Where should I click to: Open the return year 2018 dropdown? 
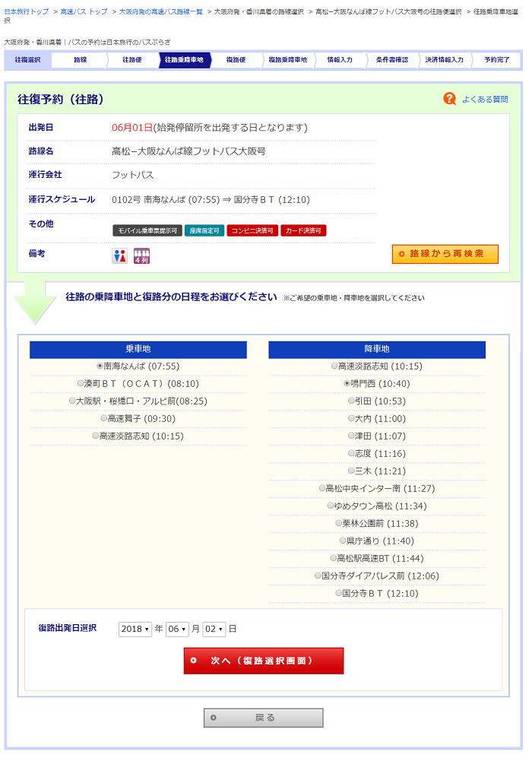135,630
